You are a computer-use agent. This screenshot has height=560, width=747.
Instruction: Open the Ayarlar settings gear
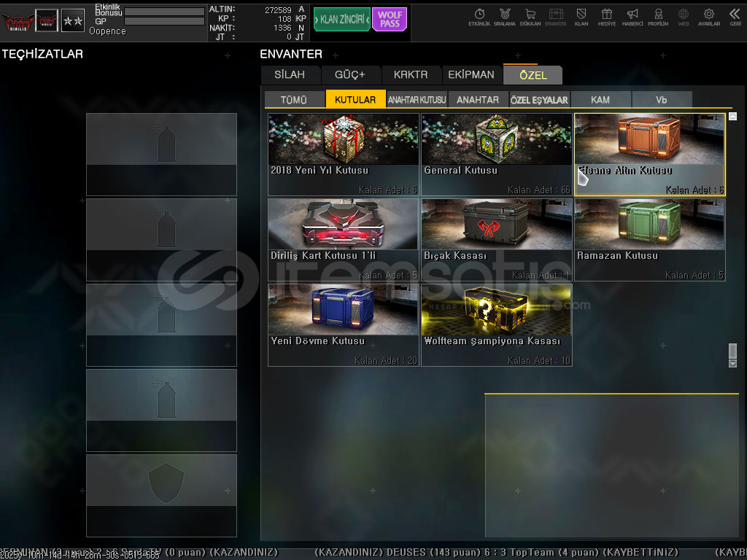[x=709, y=17]
